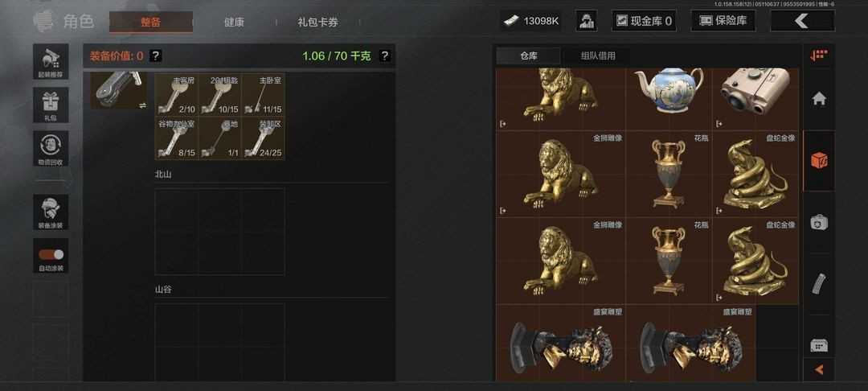Select the orange crate category icon
868x391 pixels.
click(x=819, y=161)
